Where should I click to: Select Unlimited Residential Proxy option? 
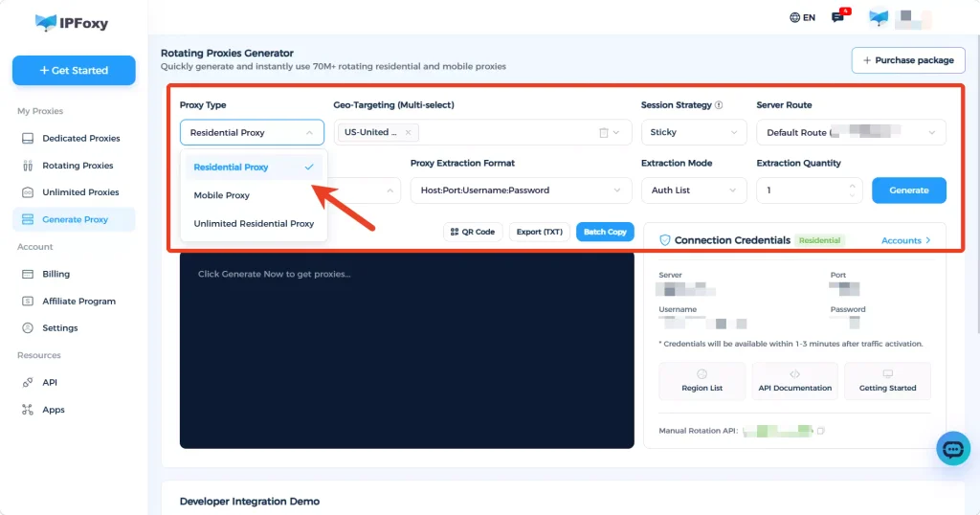click(x=253, y=224)
